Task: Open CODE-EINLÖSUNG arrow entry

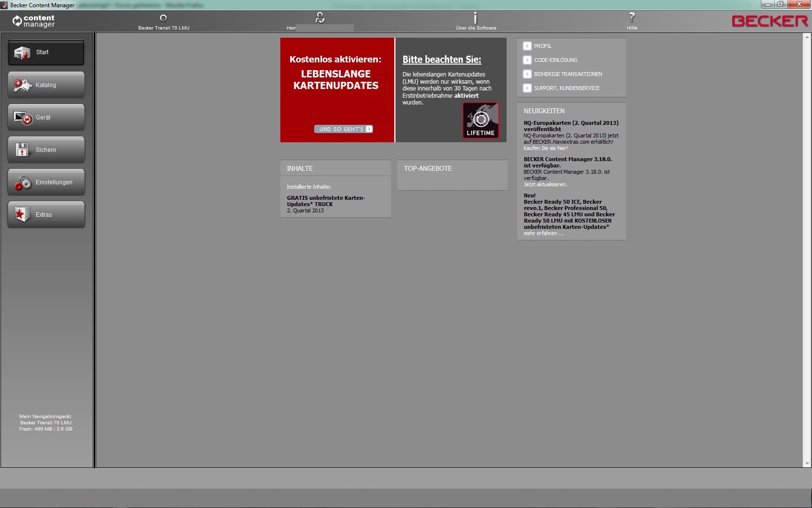Action: click(x=527, y=60)
